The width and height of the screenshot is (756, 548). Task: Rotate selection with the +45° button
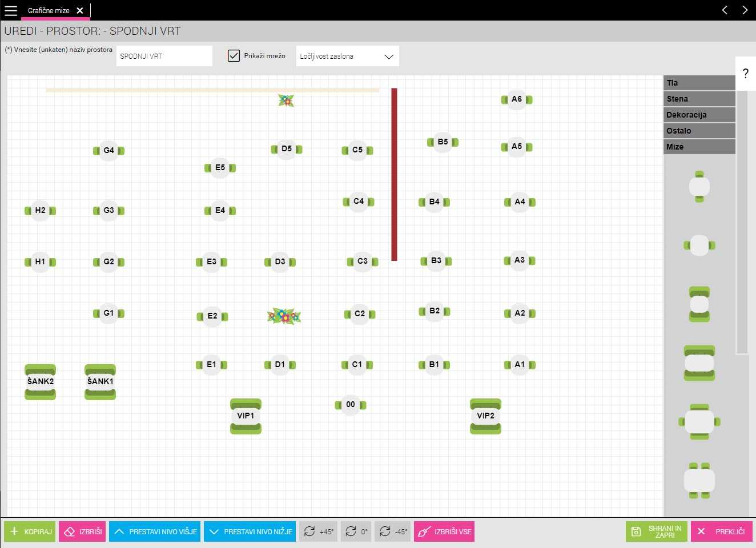(x=319, y=531)
